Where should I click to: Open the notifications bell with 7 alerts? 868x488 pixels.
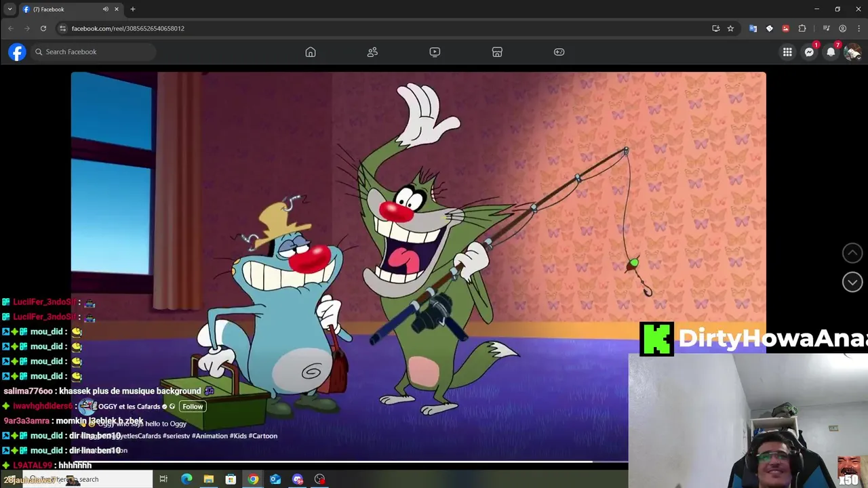pyautogui.click(x=831, y=52)
